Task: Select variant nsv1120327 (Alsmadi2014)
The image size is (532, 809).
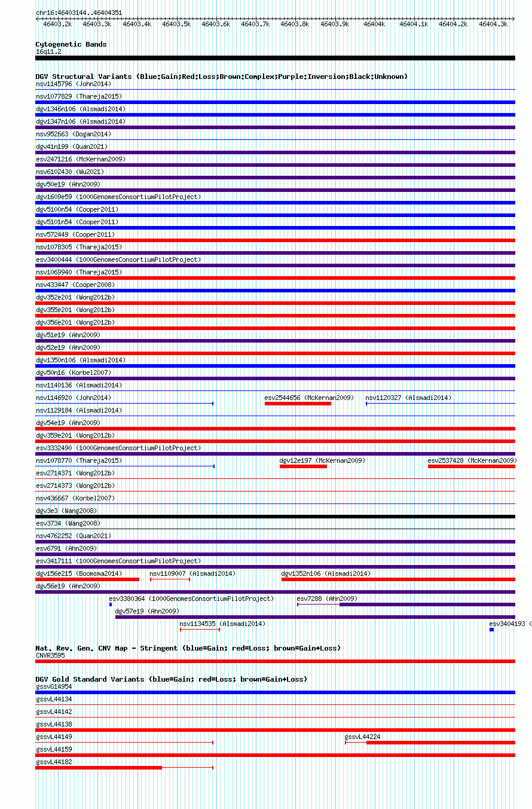Action: (x=441, y=404)
